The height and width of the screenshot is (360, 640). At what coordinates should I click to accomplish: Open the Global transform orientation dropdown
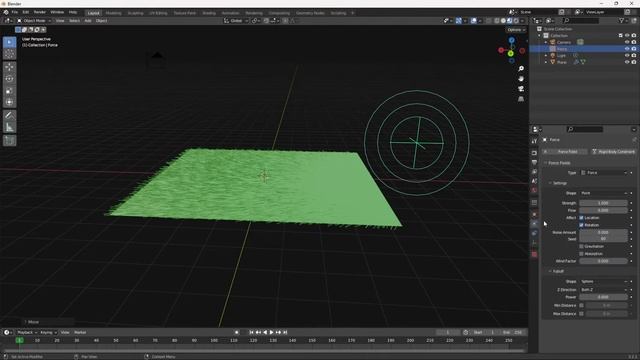[x=236, y=20]
